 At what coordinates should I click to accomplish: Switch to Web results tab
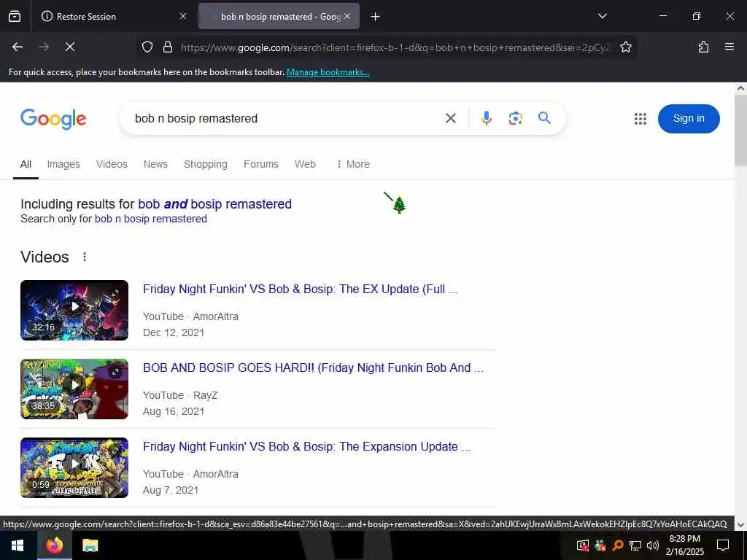click(305, 164)
